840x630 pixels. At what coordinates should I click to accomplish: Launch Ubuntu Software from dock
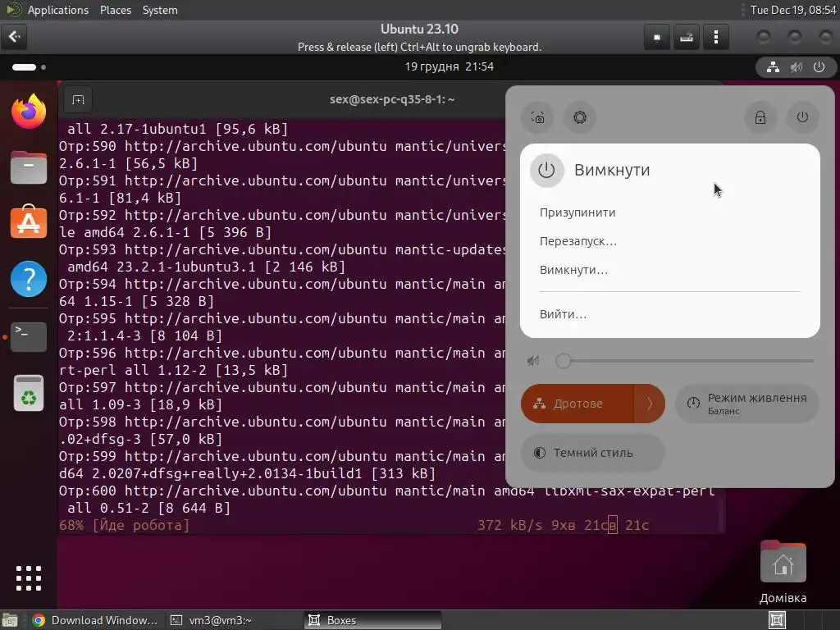coord(29,221)
